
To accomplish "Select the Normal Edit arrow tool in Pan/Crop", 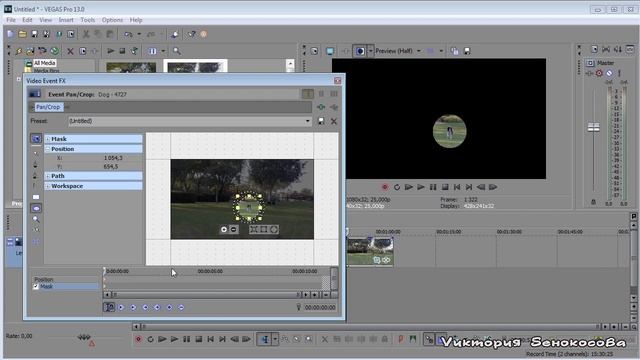I will pos(36,153).
